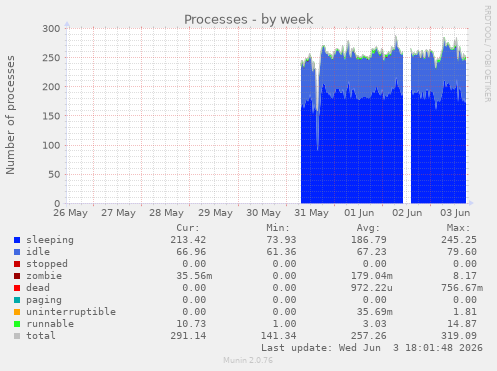Click the total legend color swatch

point(17,336)
